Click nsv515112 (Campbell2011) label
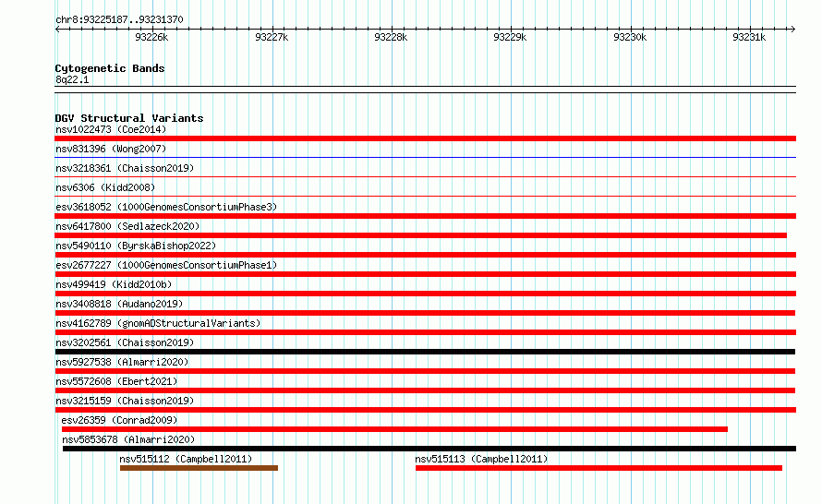Image resolution: width=822 pixels, height=504 pixels. pyautogui.click(x=186, y=459)
